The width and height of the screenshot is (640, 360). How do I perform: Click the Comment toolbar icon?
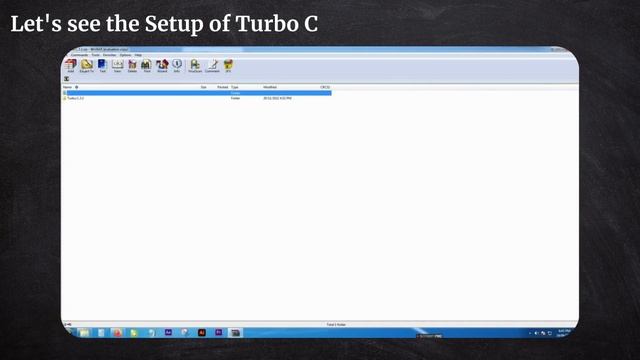(212, 66)
